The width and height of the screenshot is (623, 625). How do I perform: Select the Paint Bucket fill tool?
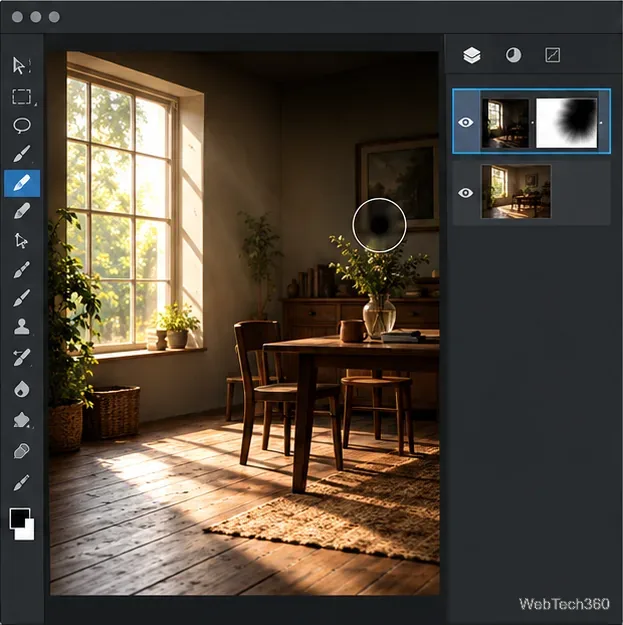coord(22,420)
